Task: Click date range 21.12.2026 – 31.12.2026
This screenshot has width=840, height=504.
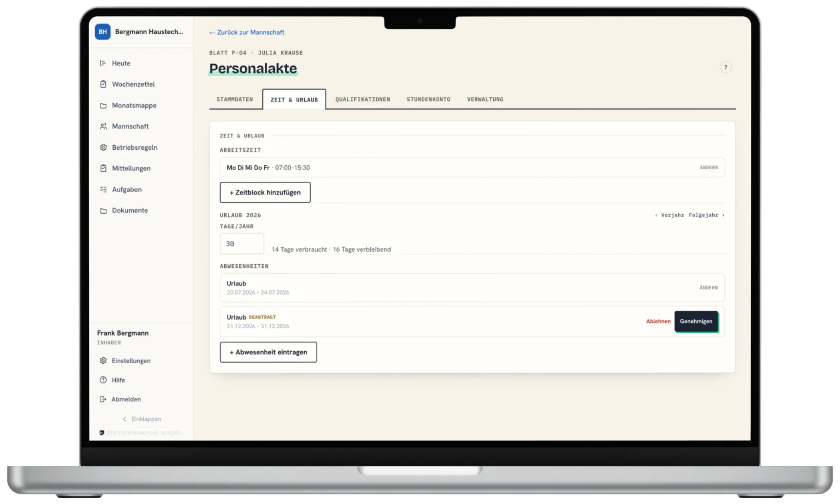Action: click(258, 326)
